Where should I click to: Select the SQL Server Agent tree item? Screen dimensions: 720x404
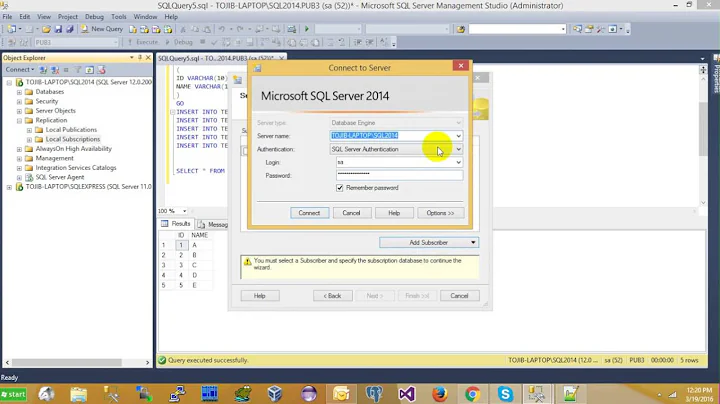[60, 177]
